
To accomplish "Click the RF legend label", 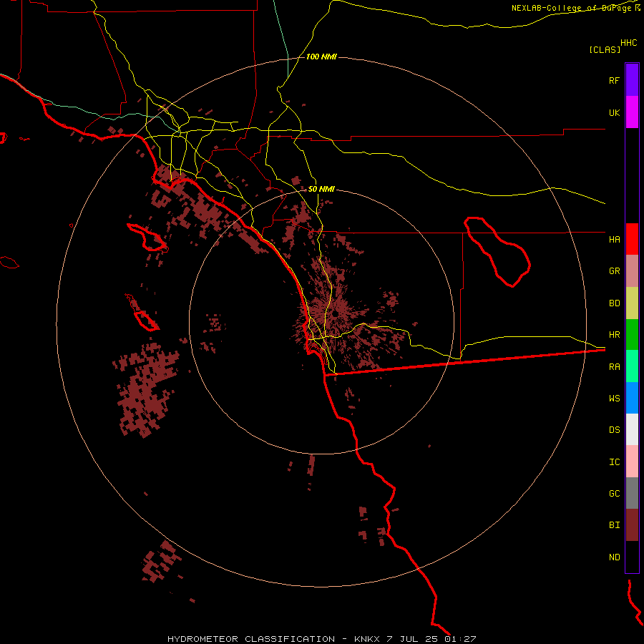I will [614, 80].
